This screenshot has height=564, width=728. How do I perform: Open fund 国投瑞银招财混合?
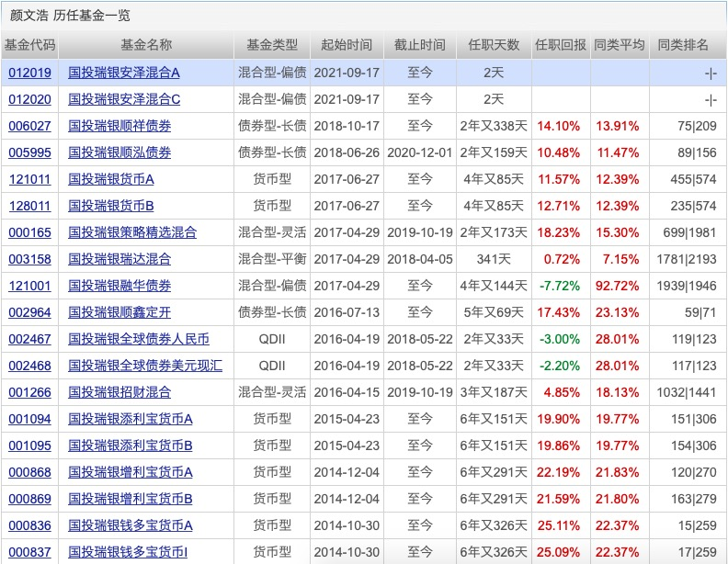(x=119, y=392)
